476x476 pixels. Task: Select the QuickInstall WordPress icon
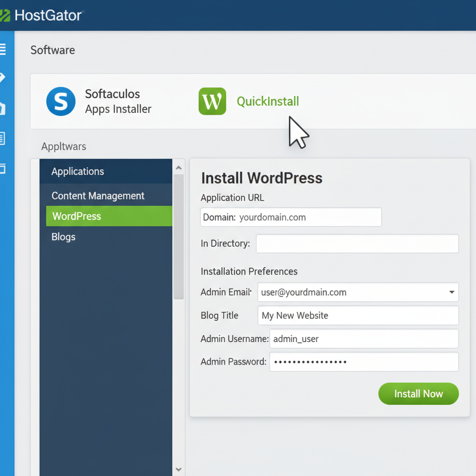(212, 101)
